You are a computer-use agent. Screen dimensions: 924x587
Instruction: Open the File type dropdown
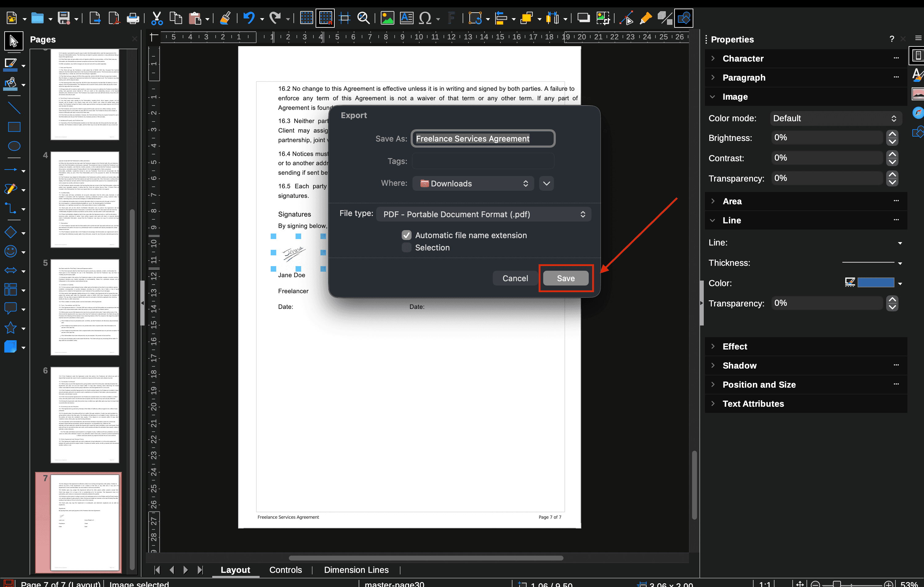click(484, 214)
